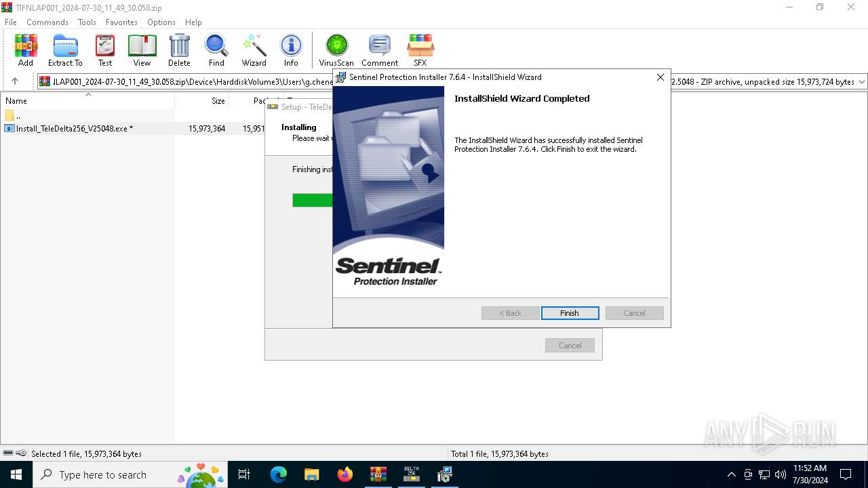
Task: Click the Add toolbar icon in WinRAR
Action: point(26,50)
